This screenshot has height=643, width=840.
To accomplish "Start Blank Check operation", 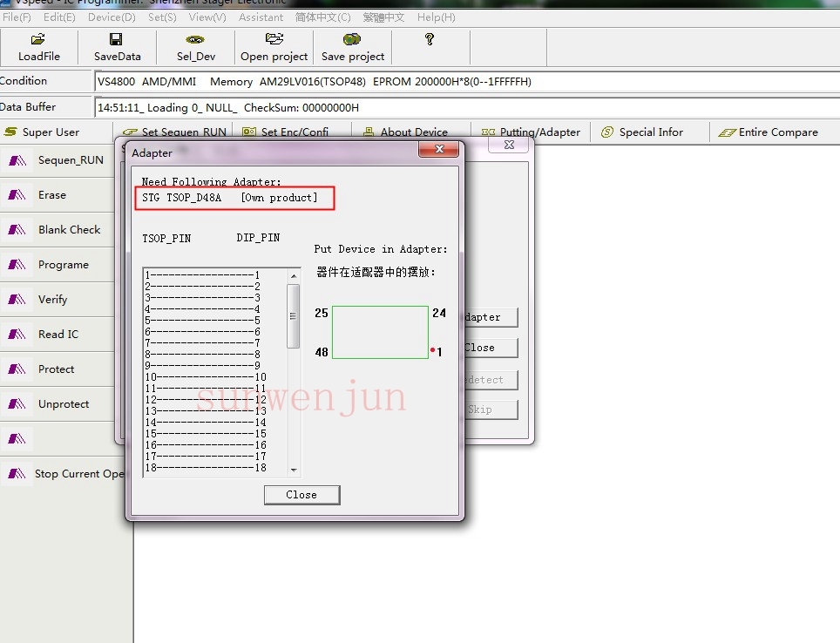I will tap(69, 230).
